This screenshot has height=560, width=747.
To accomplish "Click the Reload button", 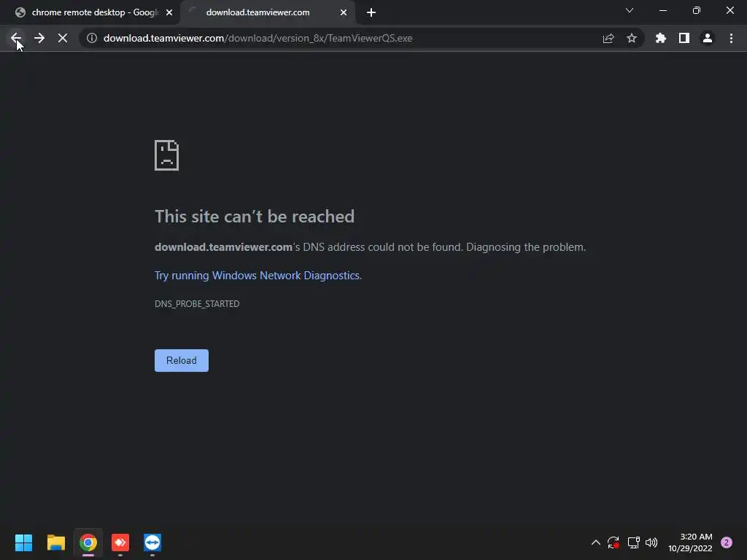I will [x=182, y=360].
